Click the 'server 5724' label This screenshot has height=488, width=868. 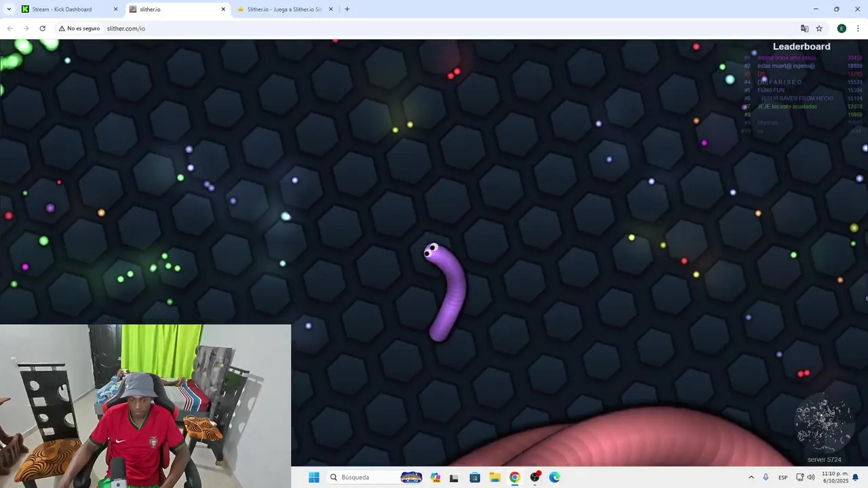pyautogui.click(x=824, y=460)
